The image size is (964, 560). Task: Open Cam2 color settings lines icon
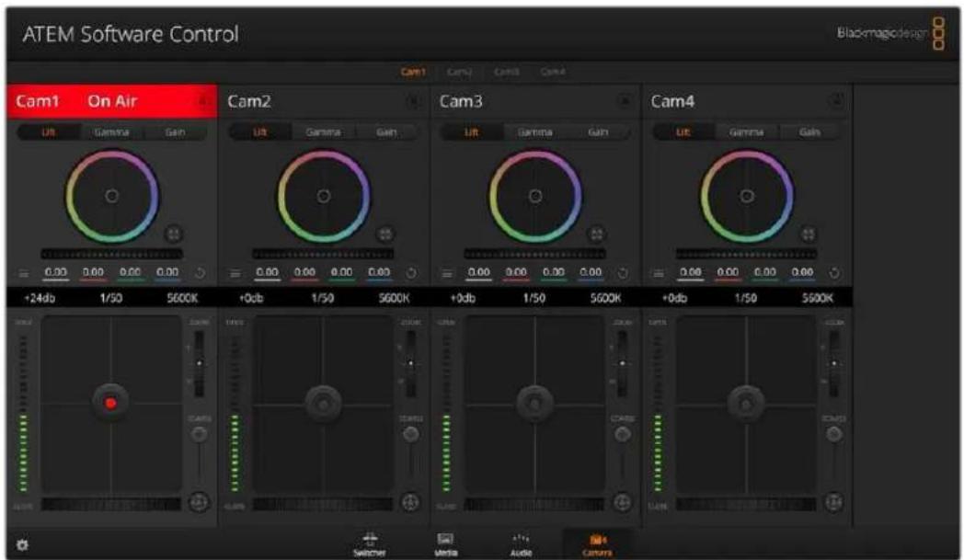tap(235, 273)
